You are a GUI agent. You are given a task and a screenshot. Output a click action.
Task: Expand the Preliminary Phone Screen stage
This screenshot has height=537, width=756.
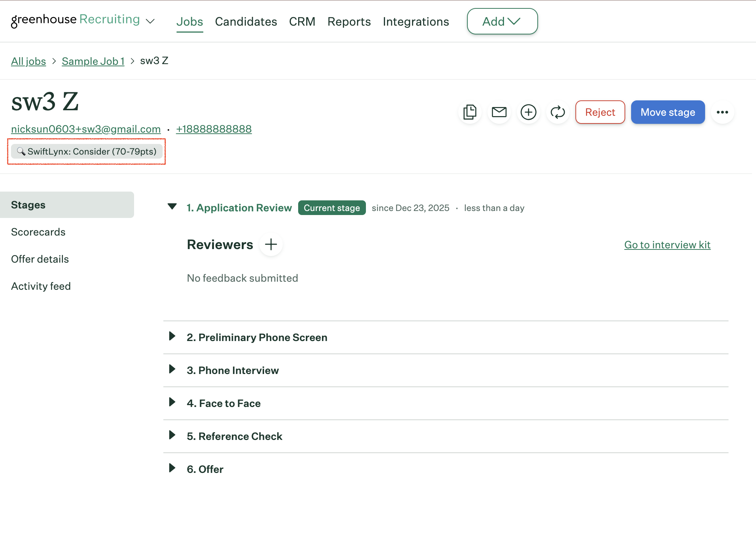172,336
